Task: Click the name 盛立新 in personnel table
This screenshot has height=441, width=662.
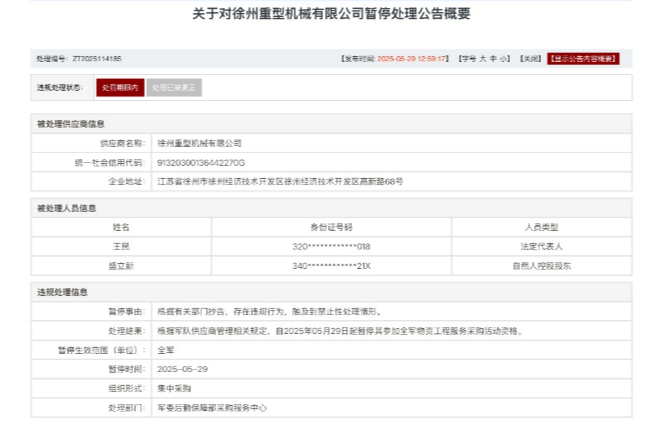Action: [x=121, y=265]
